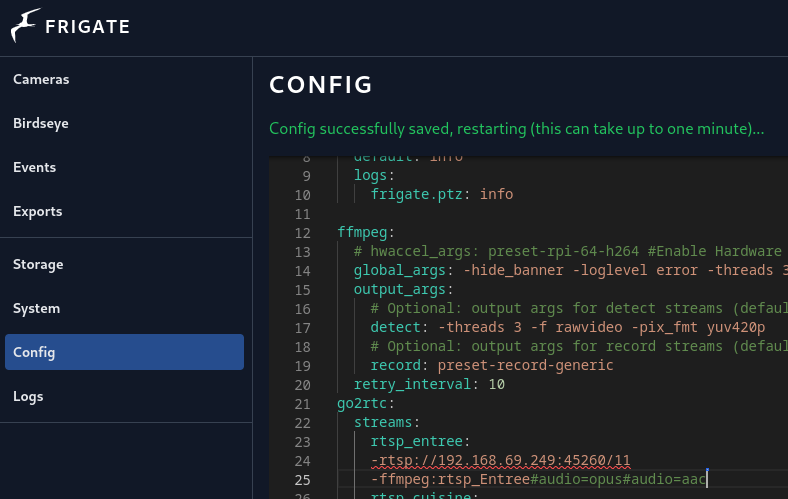Click 'output_args:' on line 15
788x499 pixels.
pyautogui.click(x=404, y=289)
